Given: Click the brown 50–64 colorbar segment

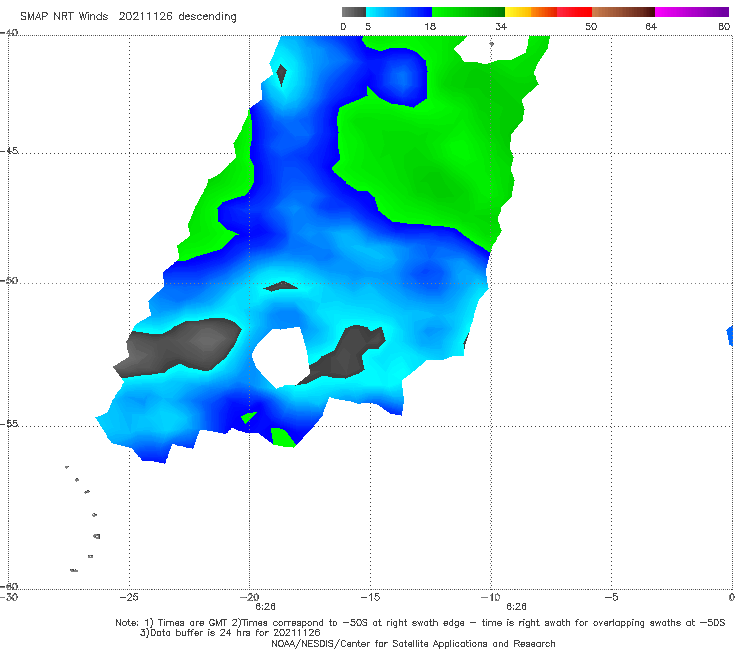Looking at the screenshot, I should tap(623, 12).
